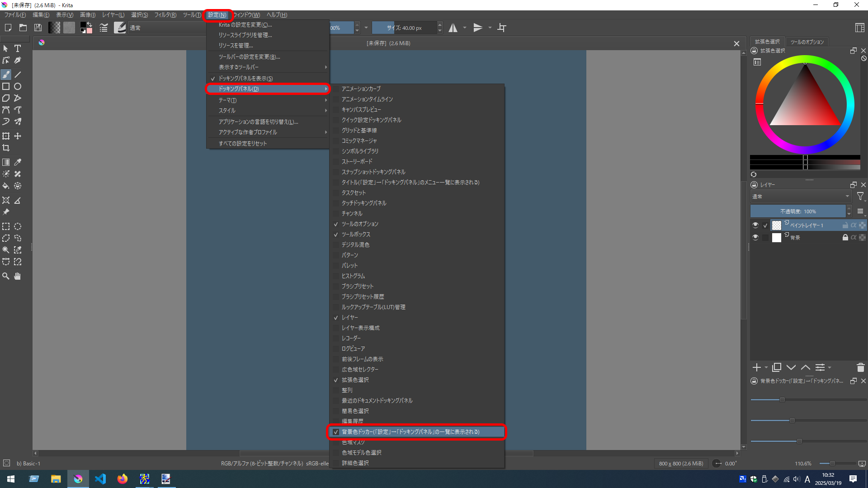Launch Firefox from the taskbar
868x488 pixels.
coord(123,479)
